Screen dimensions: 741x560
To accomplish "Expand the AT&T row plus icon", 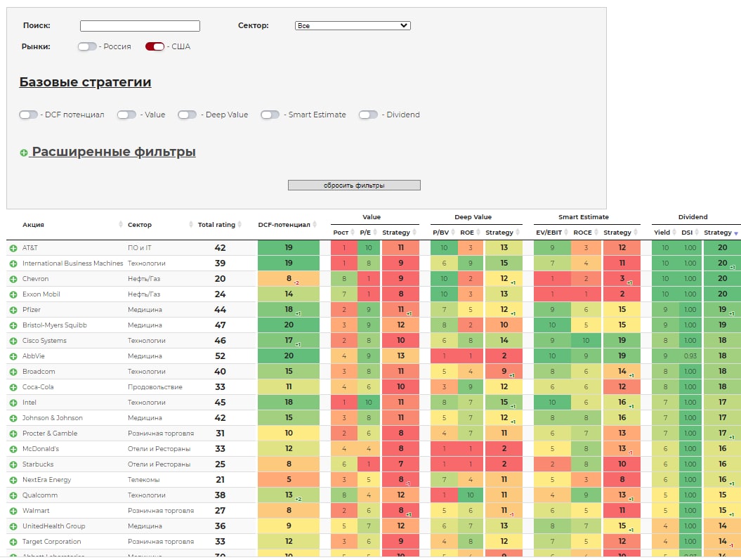I will (13, 248).
